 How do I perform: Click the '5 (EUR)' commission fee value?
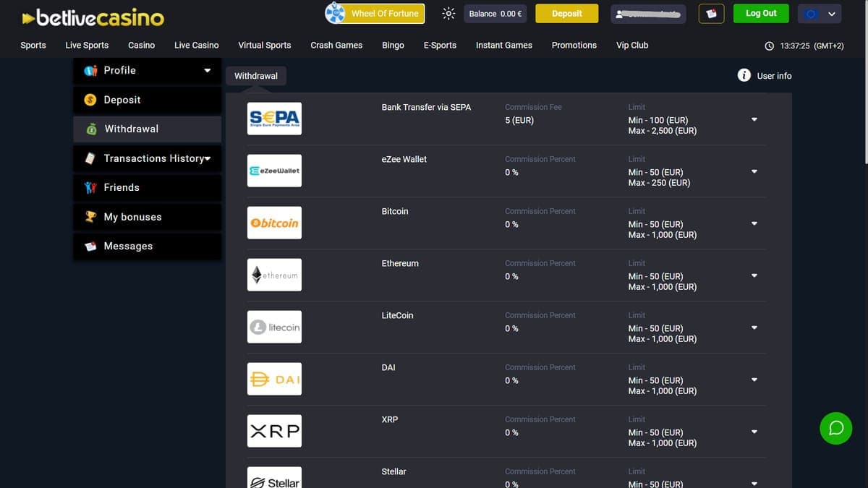pos(519,120)
